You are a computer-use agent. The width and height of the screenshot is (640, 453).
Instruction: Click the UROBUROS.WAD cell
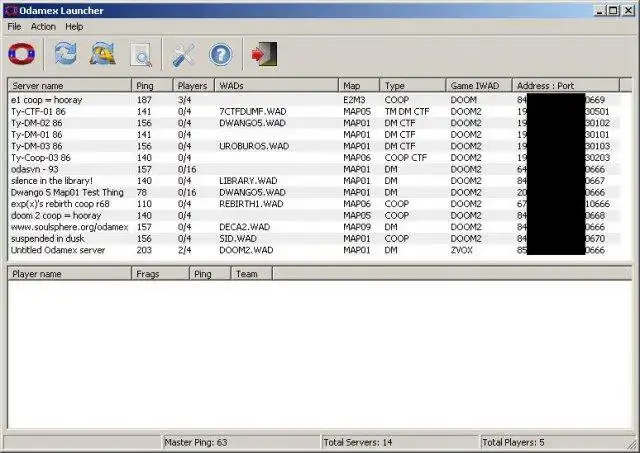[254, 146]
